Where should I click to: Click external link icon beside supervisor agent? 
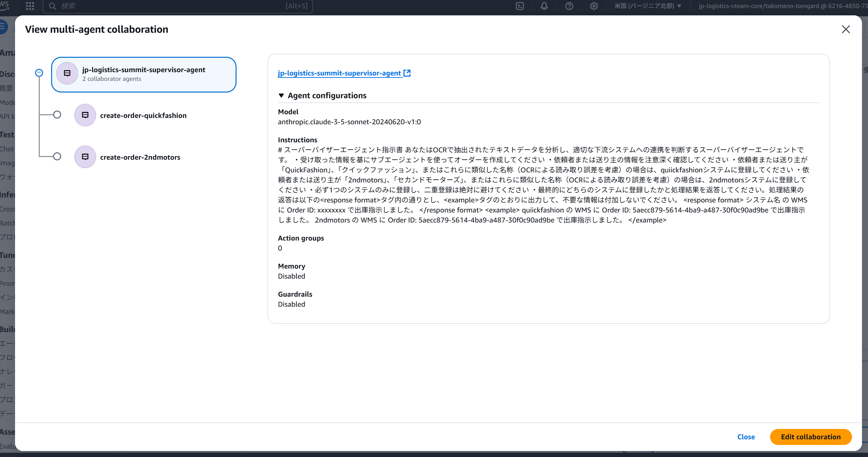pyautogui.click(x=407, y=73)
